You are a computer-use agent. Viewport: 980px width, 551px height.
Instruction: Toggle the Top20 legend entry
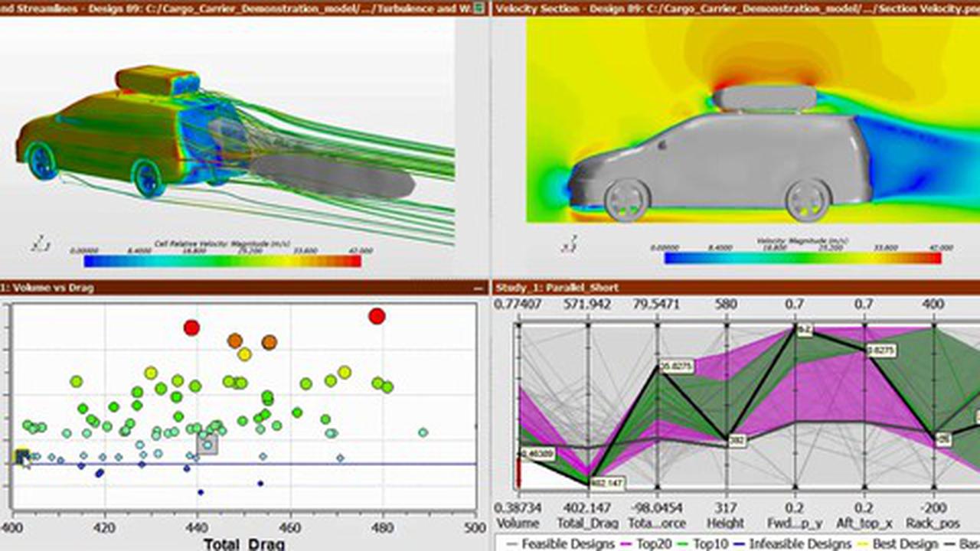[x=651, y=544]
